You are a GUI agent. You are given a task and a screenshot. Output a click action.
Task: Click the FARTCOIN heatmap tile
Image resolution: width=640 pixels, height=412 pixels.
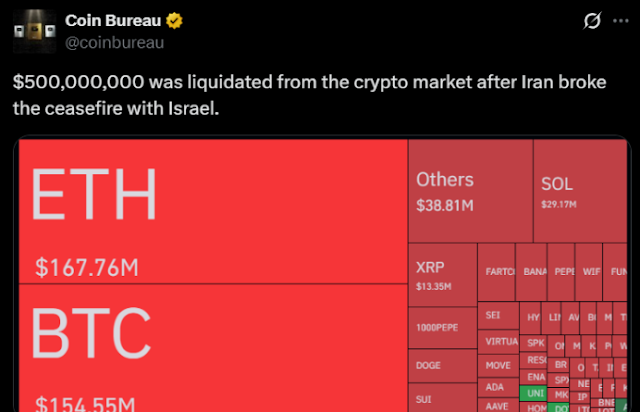(496, 272)
